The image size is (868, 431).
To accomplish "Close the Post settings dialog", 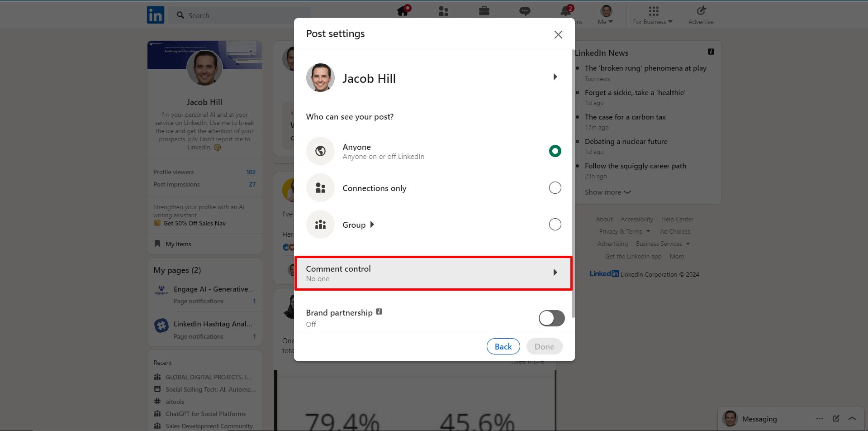I will 558,34.
